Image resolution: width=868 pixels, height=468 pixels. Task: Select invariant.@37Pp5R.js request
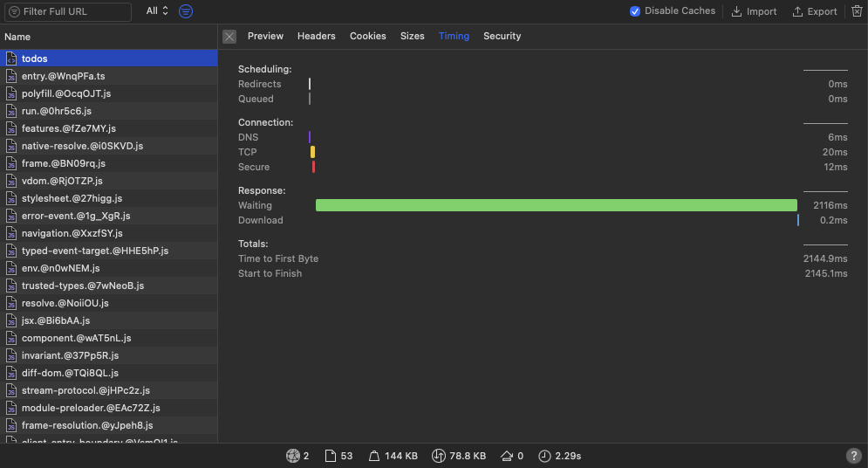tap(108, 355)
